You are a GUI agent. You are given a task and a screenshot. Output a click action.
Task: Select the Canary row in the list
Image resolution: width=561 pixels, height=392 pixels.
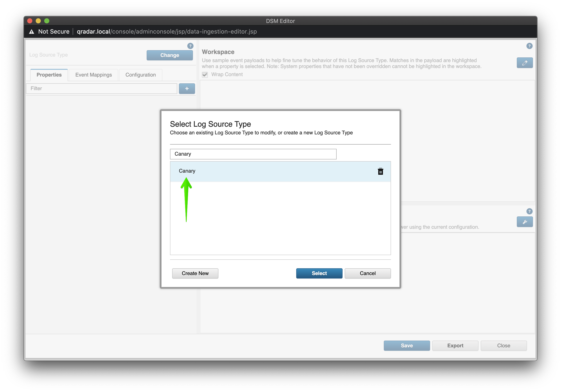coord(280,171)
